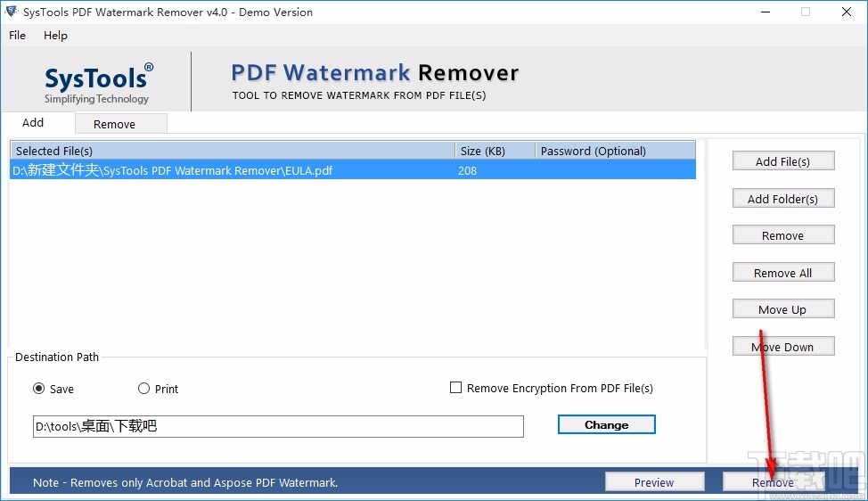This screenshot has height=501, width=868.
Task: Open the File menu
Action: (17, 36)
